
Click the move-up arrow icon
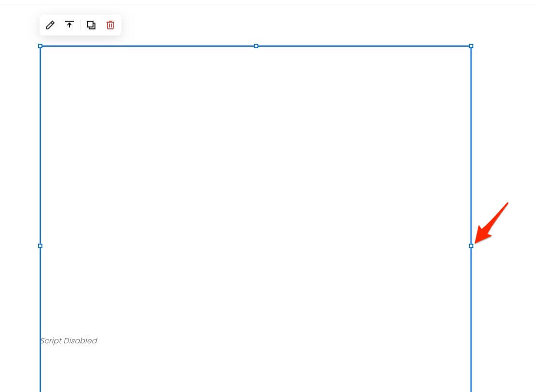pyautogui.click(x=69, y=25)
